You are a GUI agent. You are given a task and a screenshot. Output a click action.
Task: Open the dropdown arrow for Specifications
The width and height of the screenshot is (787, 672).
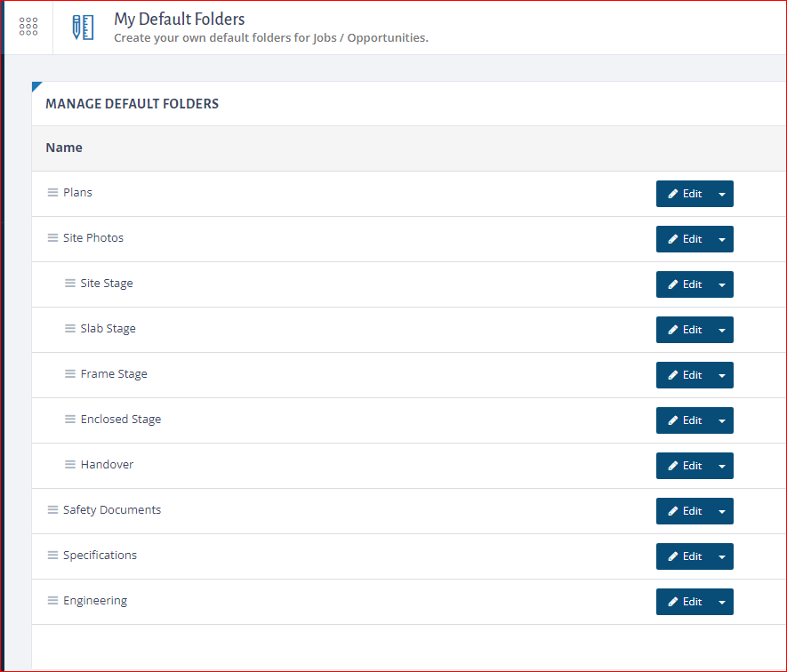click(x=722, y=556)
